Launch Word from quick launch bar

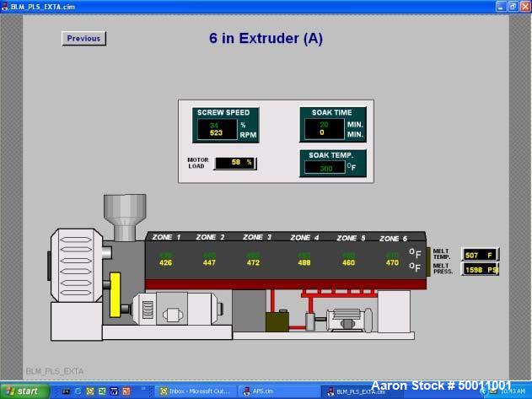[x=114, y=391]
